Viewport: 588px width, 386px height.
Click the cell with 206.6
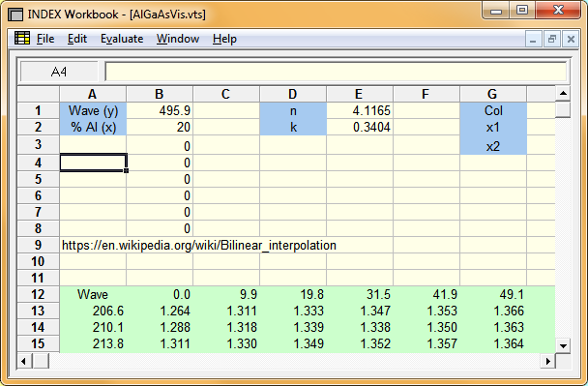(x=93, y=311)
